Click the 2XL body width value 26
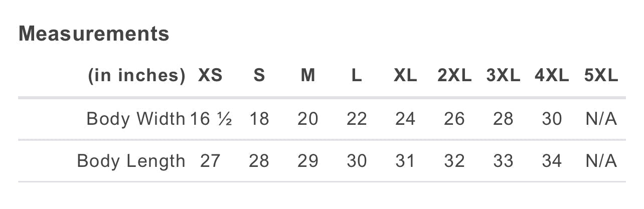 (x=454, y=119)
